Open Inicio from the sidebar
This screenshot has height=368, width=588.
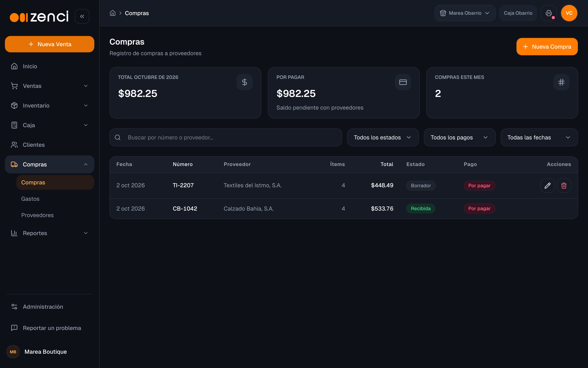[x=50, y=66]
